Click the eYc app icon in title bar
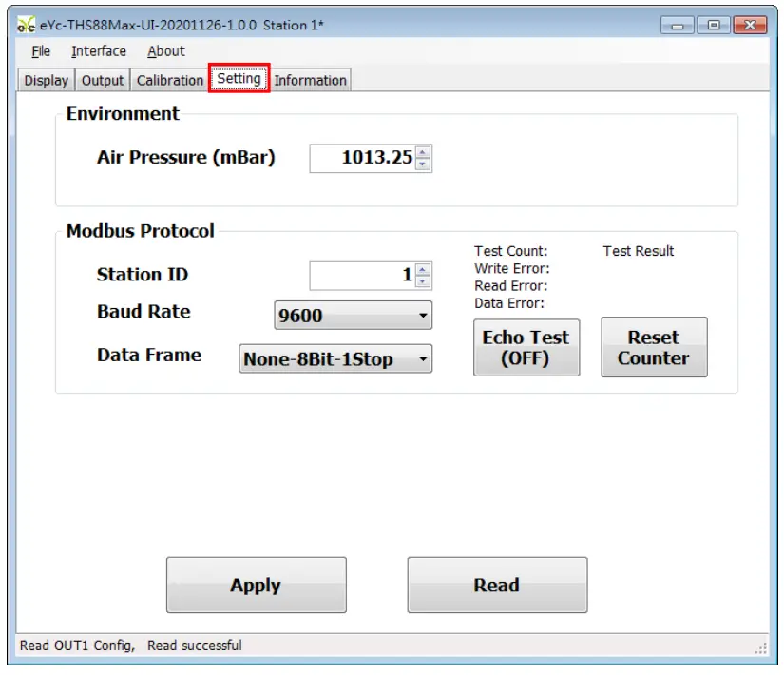784x675 pixels. (27, 25)
